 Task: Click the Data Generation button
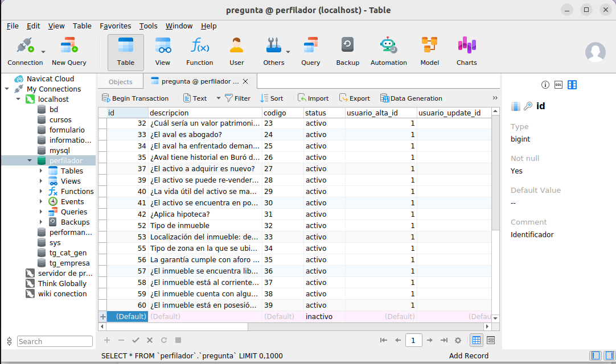[x=411, y=98]
